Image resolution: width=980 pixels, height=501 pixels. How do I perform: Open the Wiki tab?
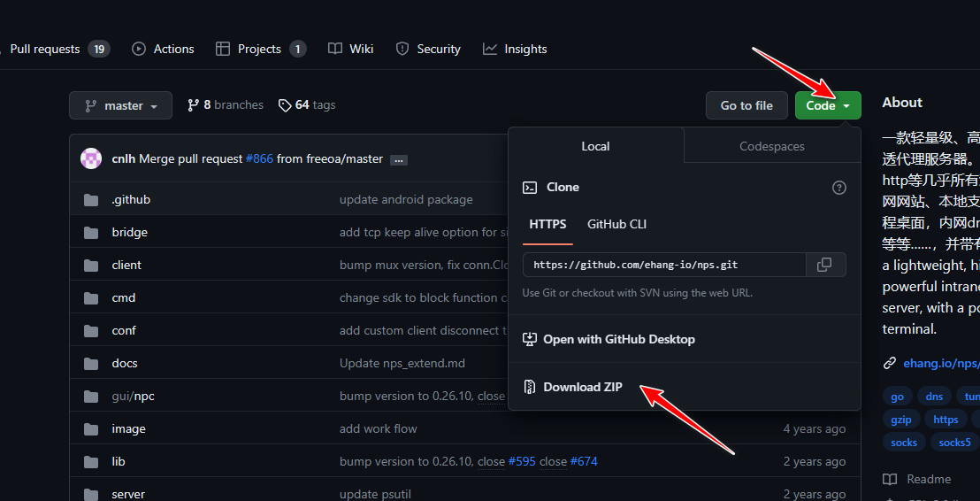tap(350, 49)
